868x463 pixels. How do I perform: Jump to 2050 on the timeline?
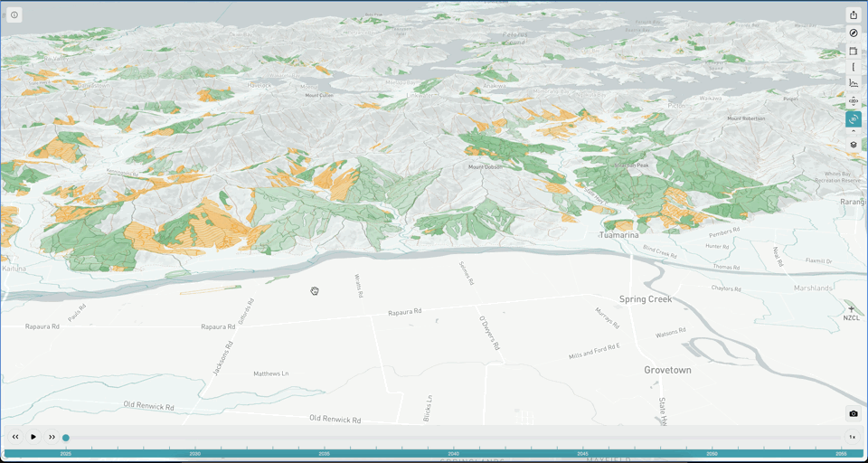(x=712, y=453)
